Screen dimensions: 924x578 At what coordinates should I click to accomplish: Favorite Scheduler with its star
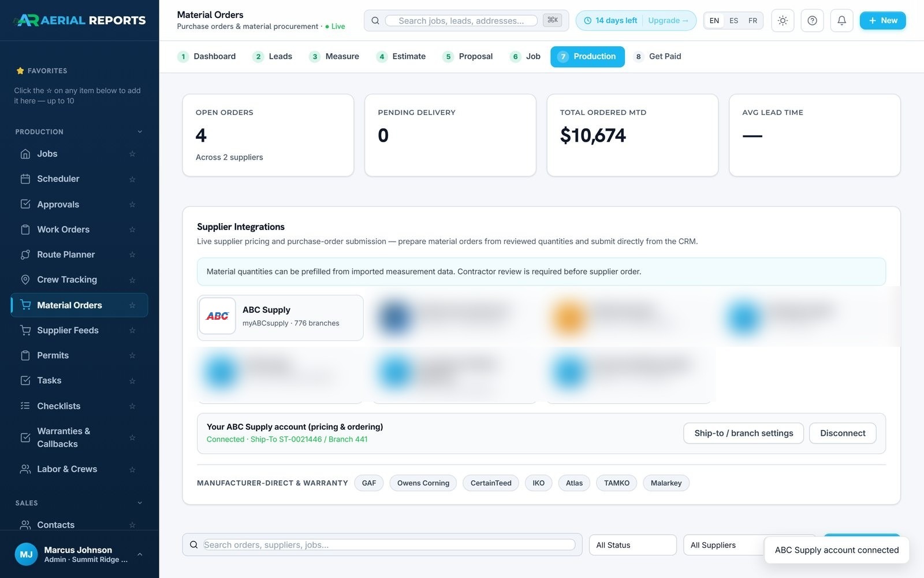tap(132, 179)
